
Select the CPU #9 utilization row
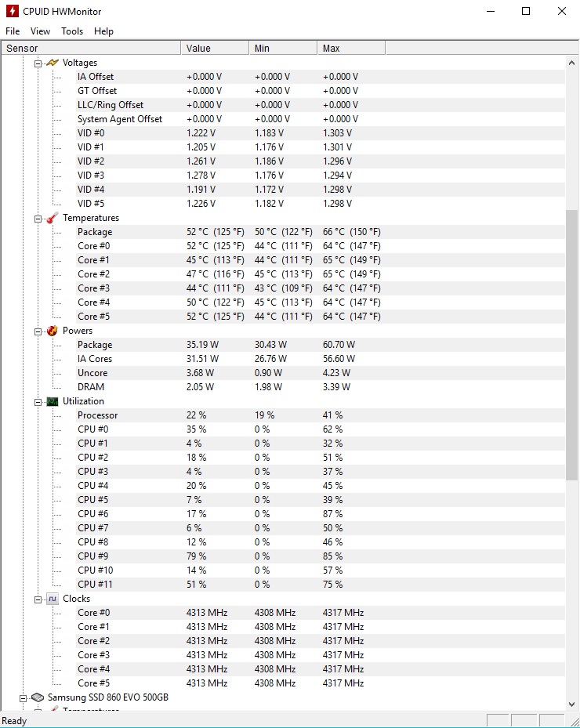pos(283,556)
